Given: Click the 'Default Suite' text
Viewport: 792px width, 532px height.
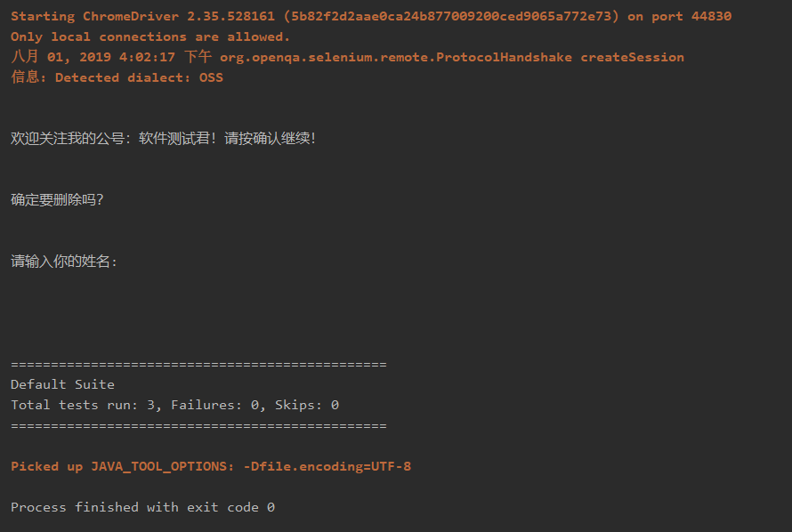Looking at the screenshot, I should tap(62, 384).
